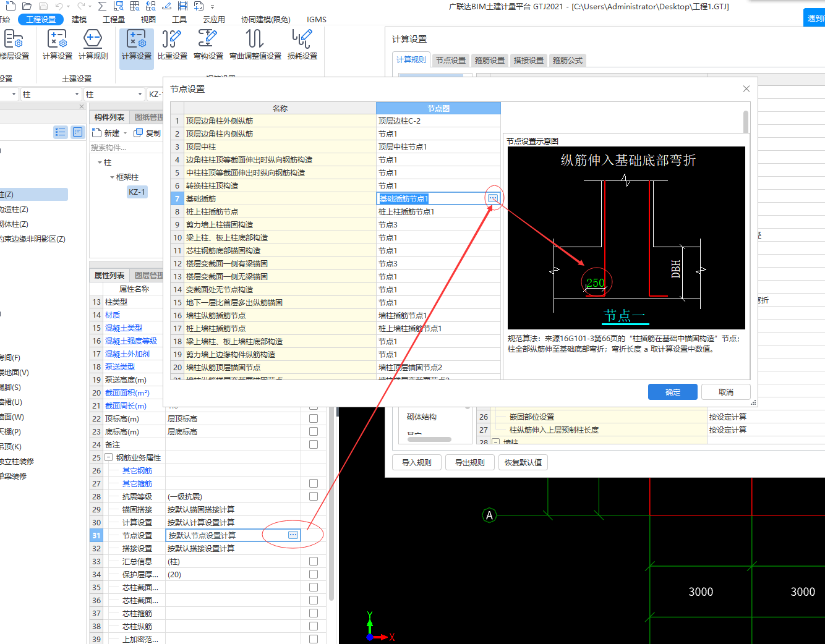The height and width of the screenshot is (644, 825).
Task: Click the Open folder icon in quick access bar
Action: pos(27,6)
